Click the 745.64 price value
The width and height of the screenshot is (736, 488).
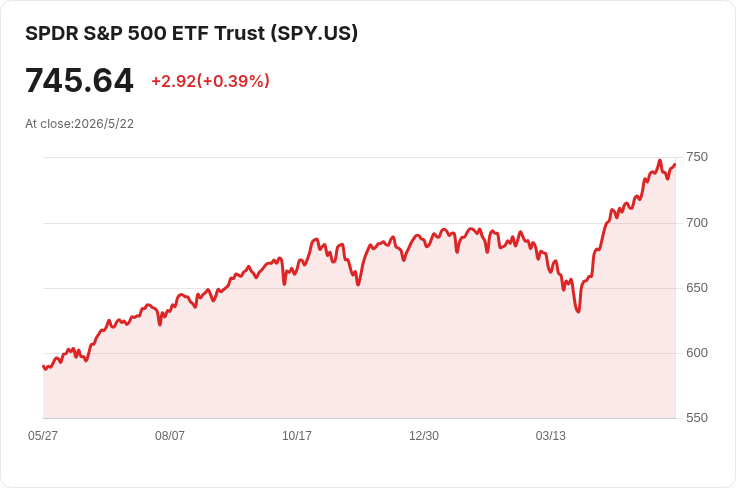point(79,80)
